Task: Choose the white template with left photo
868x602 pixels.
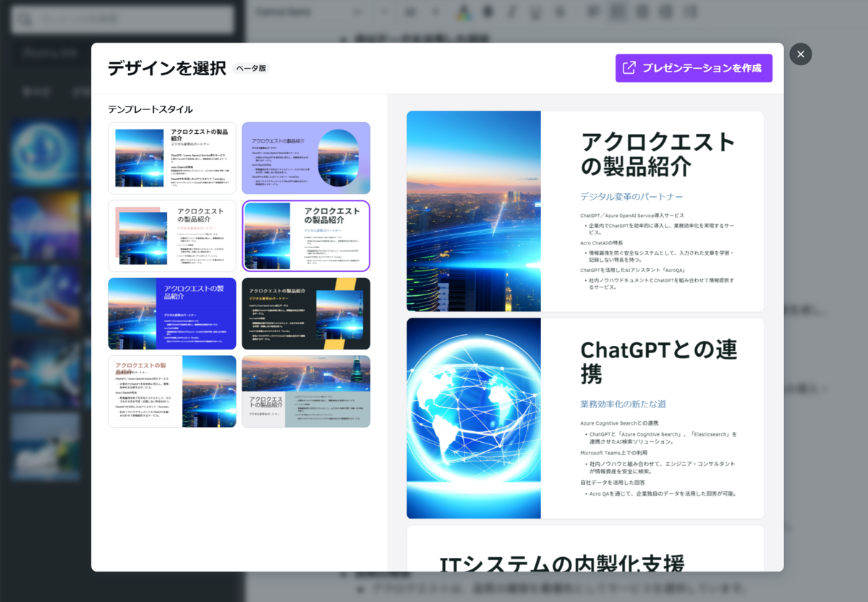Action: 172,158
